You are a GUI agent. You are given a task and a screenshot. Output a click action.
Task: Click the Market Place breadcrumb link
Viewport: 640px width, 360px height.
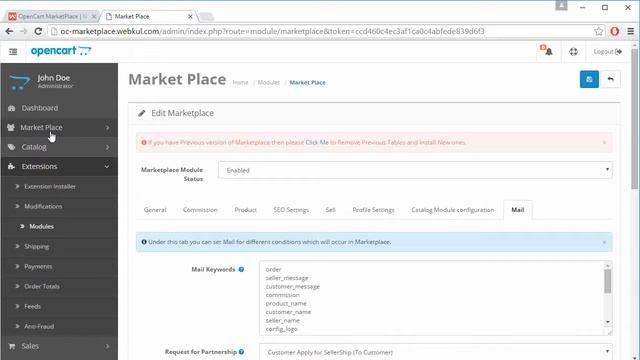coord(307,82)
